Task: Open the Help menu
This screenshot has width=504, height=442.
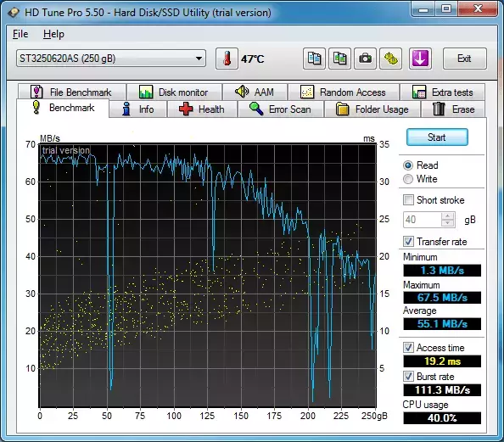Action: [x=53, y=34]
